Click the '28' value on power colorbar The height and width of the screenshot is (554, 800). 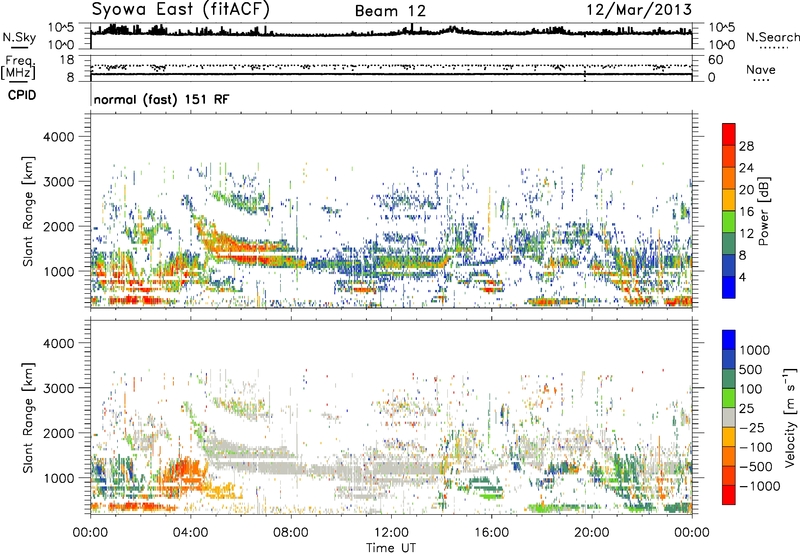coord(746,146)
